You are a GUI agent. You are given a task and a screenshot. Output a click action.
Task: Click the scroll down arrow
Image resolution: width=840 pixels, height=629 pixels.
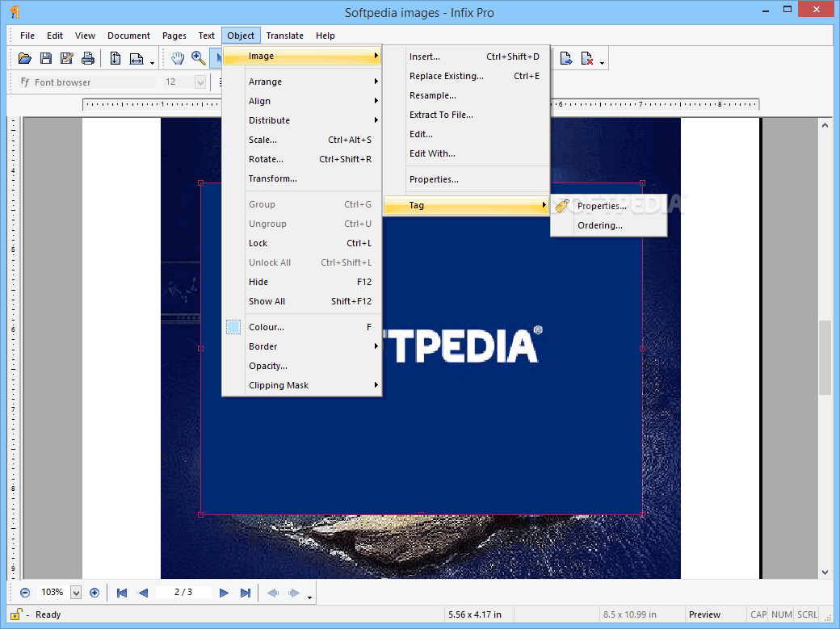point(825,572)
